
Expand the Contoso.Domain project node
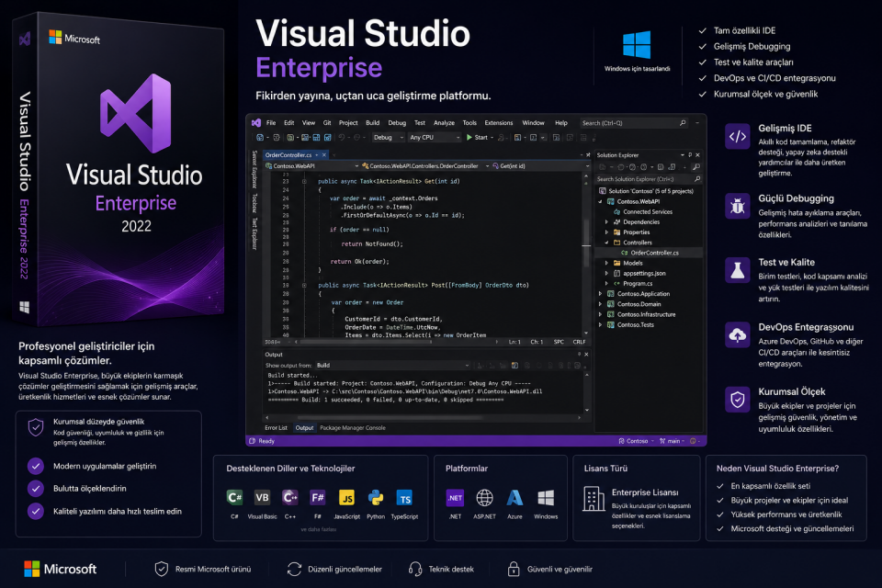pyautogui.click(x=600, y=304)
